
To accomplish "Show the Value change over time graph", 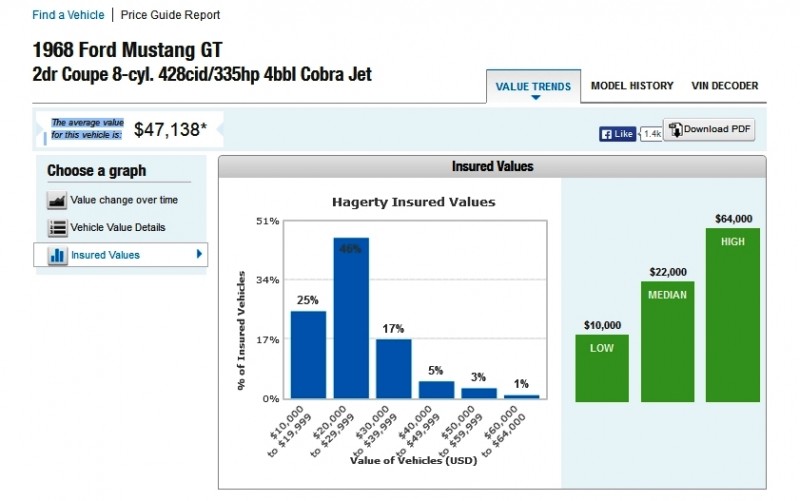I will (x=124, y=200).
